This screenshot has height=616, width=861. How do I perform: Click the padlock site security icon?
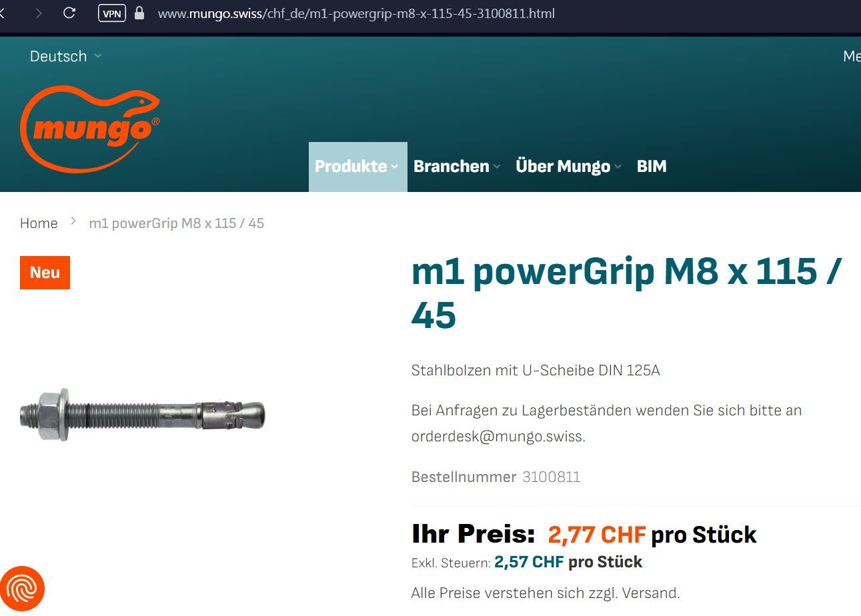coord(139,13)
